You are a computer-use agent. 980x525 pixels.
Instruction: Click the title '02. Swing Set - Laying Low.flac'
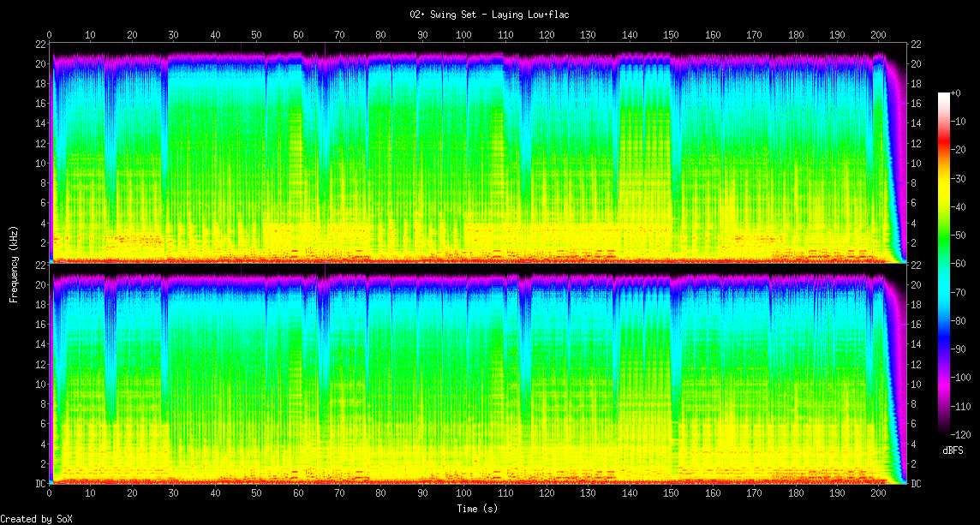pos(489,15)
